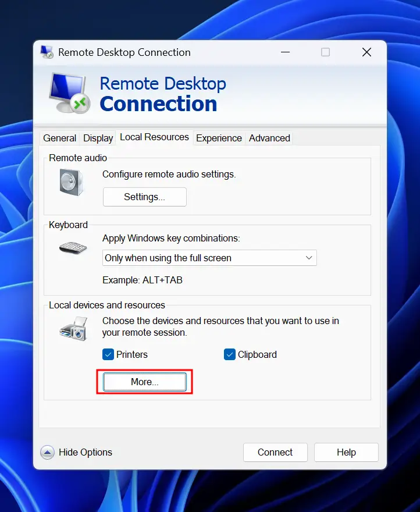Open the Experience tab
Image resolution: width=420 pixels, height=512 pixels.
point(219,138)
